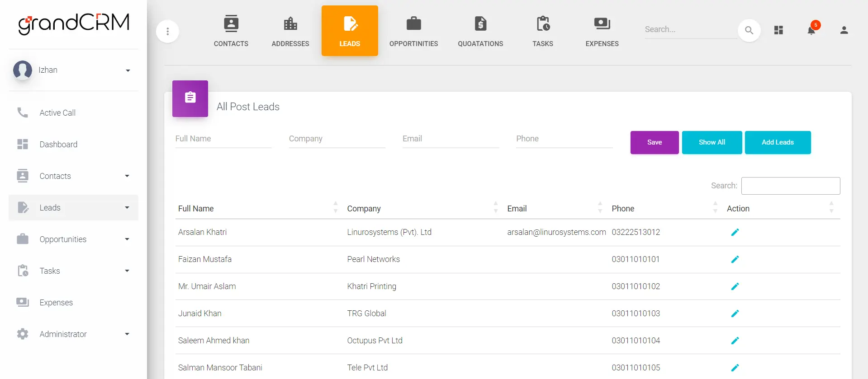The height and width of the screenshot is (379, 868).
Task: Click the user account profile icon
Action: [x=844, y=30]
